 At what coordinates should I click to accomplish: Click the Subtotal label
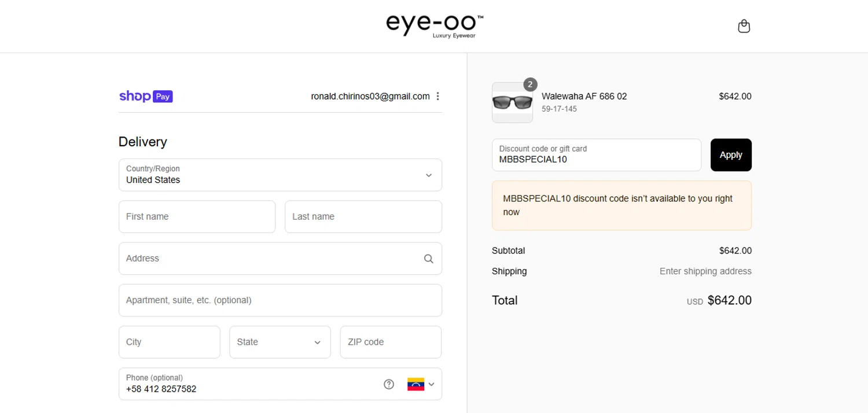(x=508, y=250)
